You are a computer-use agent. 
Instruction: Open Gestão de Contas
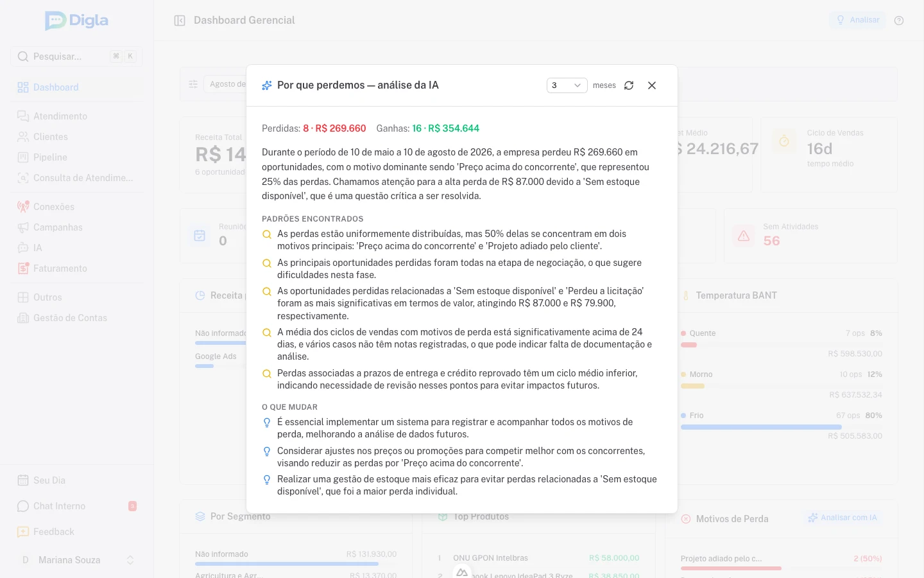[77, 318]
